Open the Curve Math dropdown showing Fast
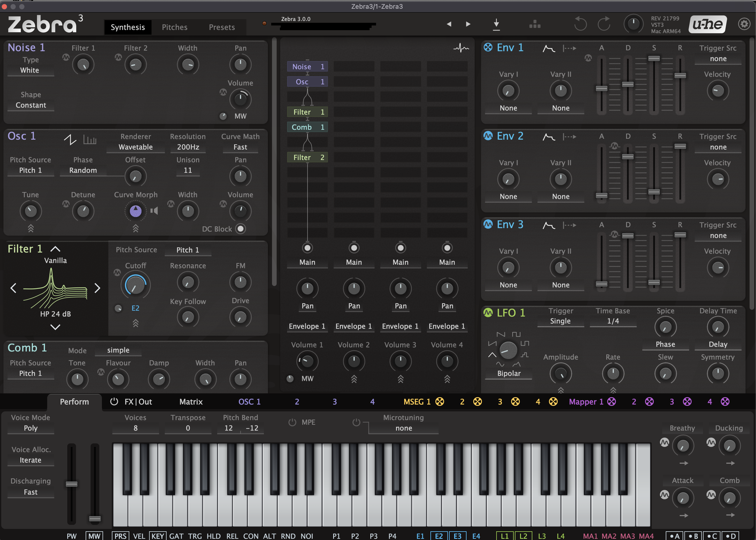Viewport: 756px width, 540px height. [x=240, y=147]
